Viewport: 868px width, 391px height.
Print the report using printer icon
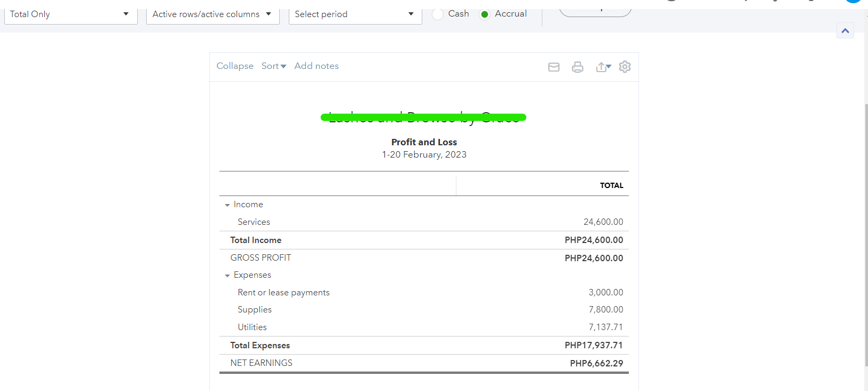point(577,67)
